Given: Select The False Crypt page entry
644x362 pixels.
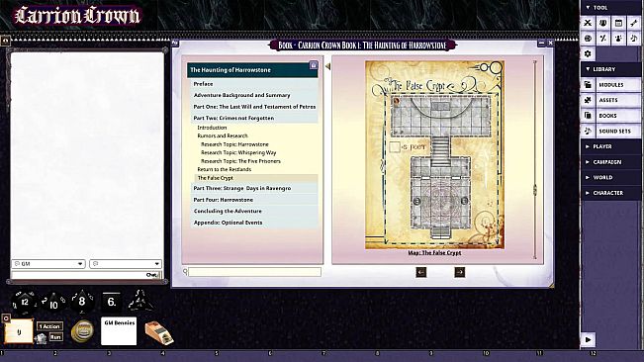Looking at the screenshot, I should point(256,178).
